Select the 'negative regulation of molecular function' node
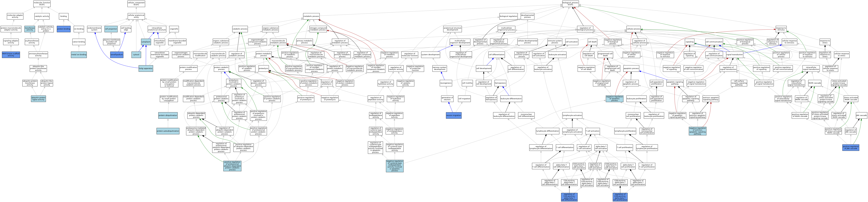Image resolution: width=868 pixels, height=202 pixels. pyautogui.click(x=415, y=68)
